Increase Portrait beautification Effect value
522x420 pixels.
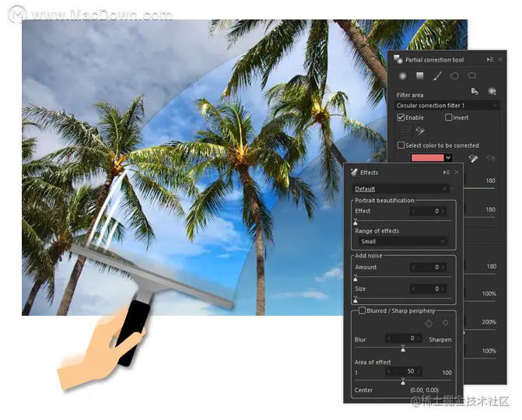pos(443,211)
